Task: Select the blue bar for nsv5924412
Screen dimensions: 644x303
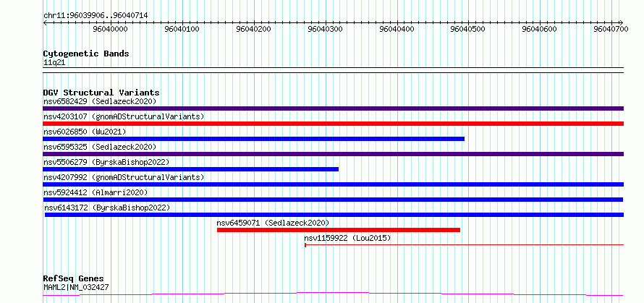Action: (333, 200)
